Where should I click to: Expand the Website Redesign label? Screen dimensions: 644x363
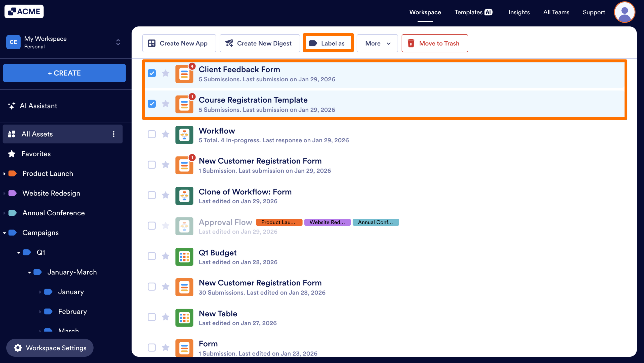pos(4,193)
